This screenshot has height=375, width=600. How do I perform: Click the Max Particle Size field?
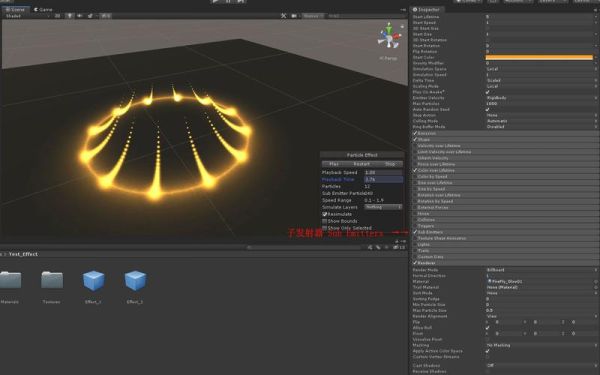[x=541, y=310]
